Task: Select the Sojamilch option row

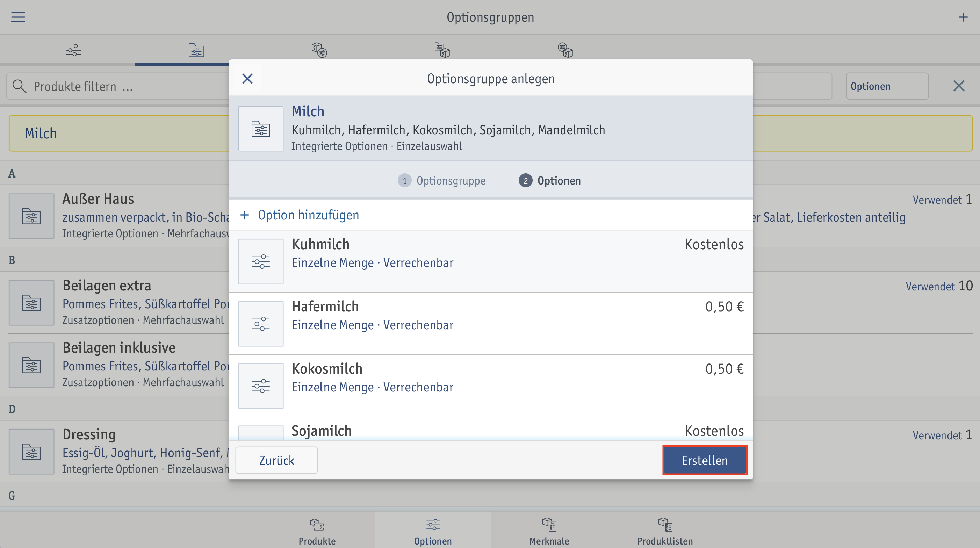Action: (490, 429)
